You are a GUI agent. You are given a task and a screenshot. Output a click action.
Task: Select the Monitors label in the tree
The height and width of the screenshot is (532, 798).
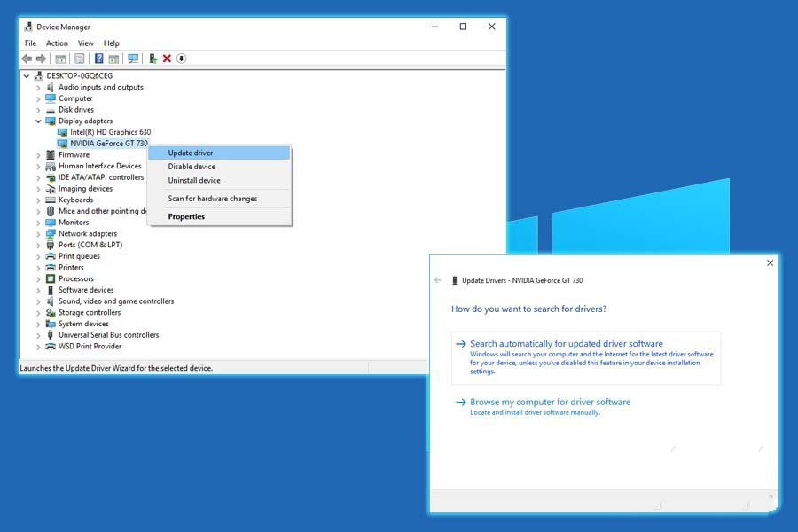(x=74, y=223)
